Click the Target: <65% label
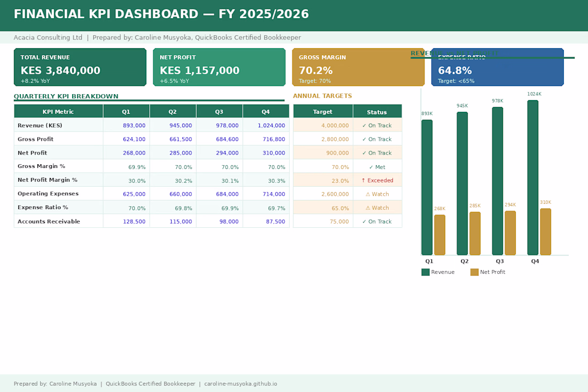The height and width of the screenshot is (392, 588). 456,81
